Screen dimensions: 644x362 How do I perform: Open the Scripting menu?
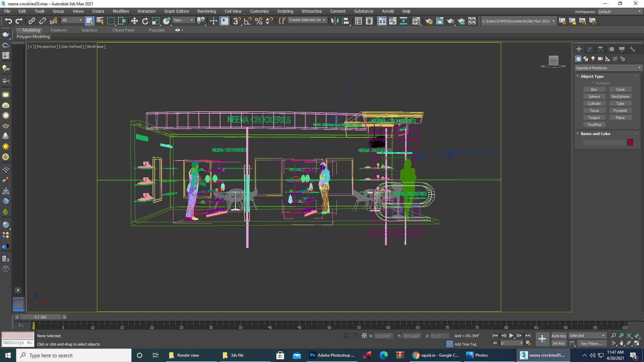[x=285, y=11]
